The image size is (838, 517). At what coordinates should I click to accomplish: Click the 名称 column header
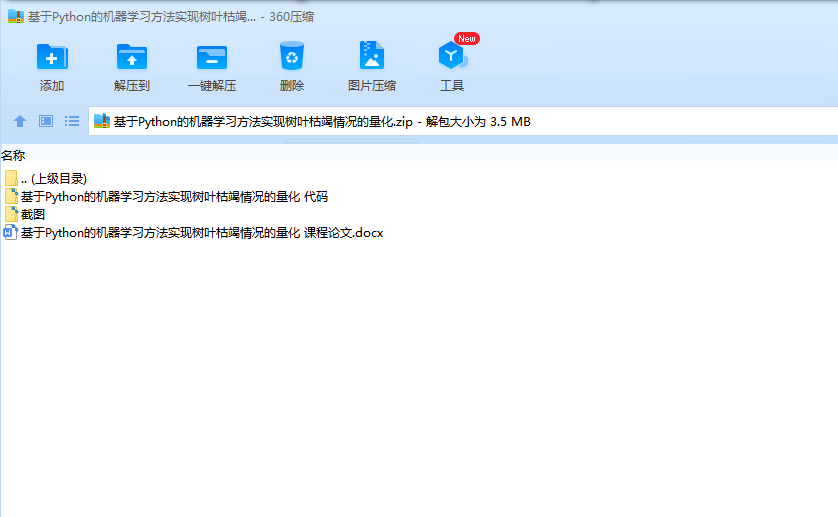pyautogui.click(x=13, y=156)
